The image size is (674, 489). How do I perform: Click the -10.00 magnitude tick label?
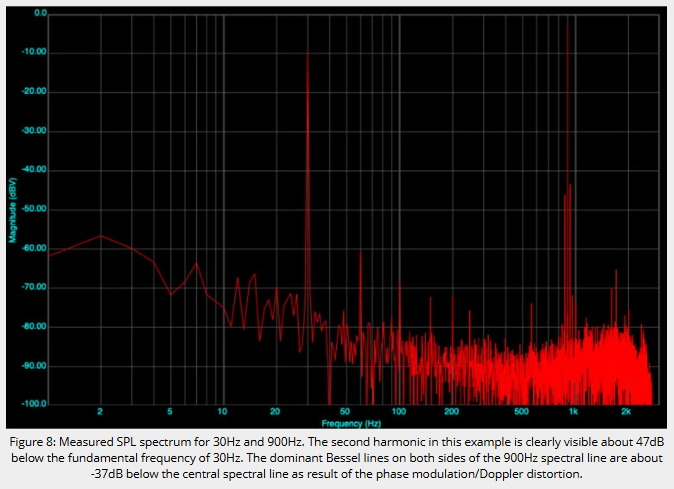pyautogui.click(x=34, y=52)
